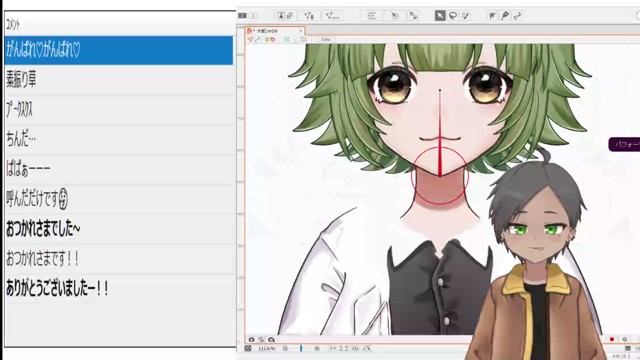Image resolution: width=640 pixels, height=360 pixels.
Task: Click the red rotation deformer circle on neck
Action: click(440, 176)
